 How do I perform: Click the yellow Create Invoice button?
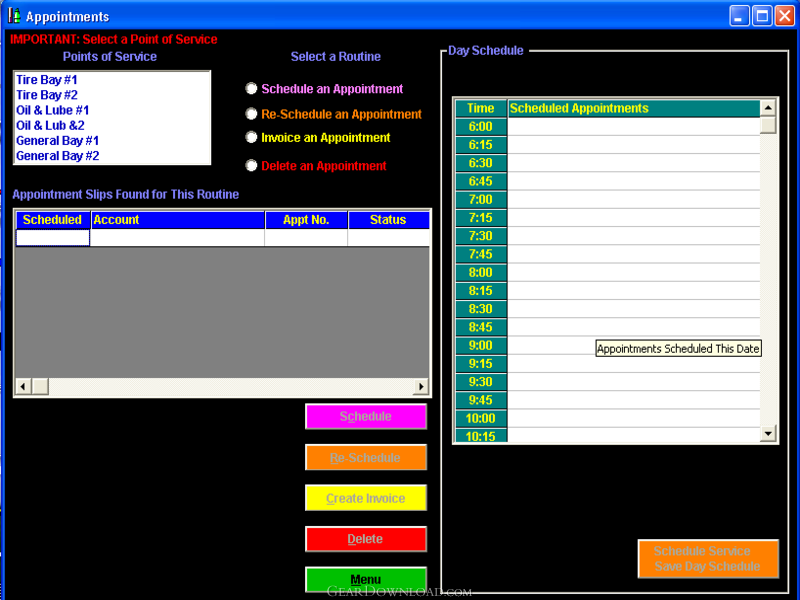pos(366,498)
